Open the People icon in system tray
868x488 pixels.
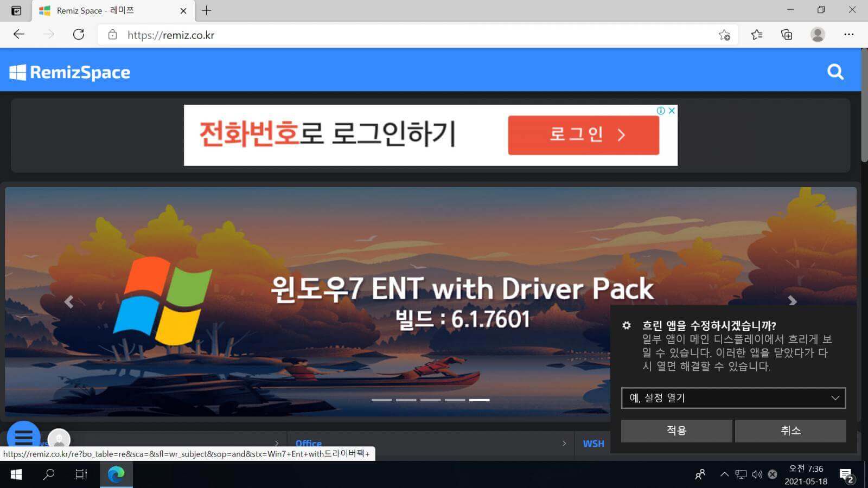pos(700,474)
